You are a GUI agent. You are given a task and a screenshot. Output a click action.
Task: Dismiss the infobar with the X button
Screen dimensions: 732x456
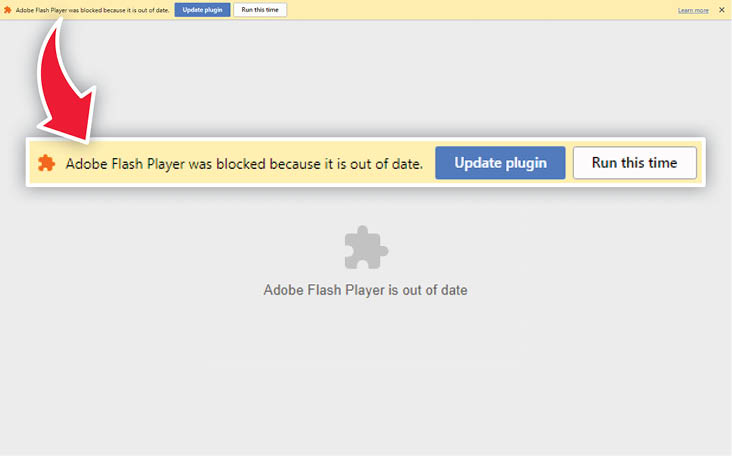click(721, 10)
